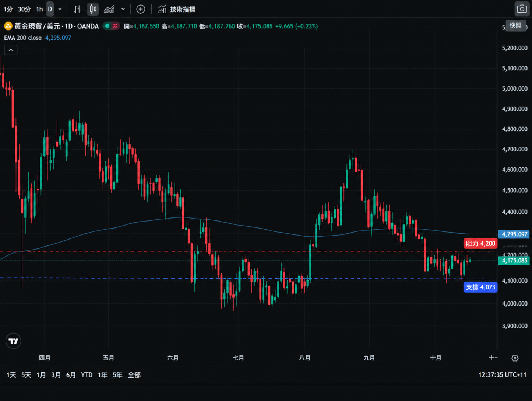532x401 pixels.
Task: Click the green 4,175.085 current price tag
Action: click(515, 261)
